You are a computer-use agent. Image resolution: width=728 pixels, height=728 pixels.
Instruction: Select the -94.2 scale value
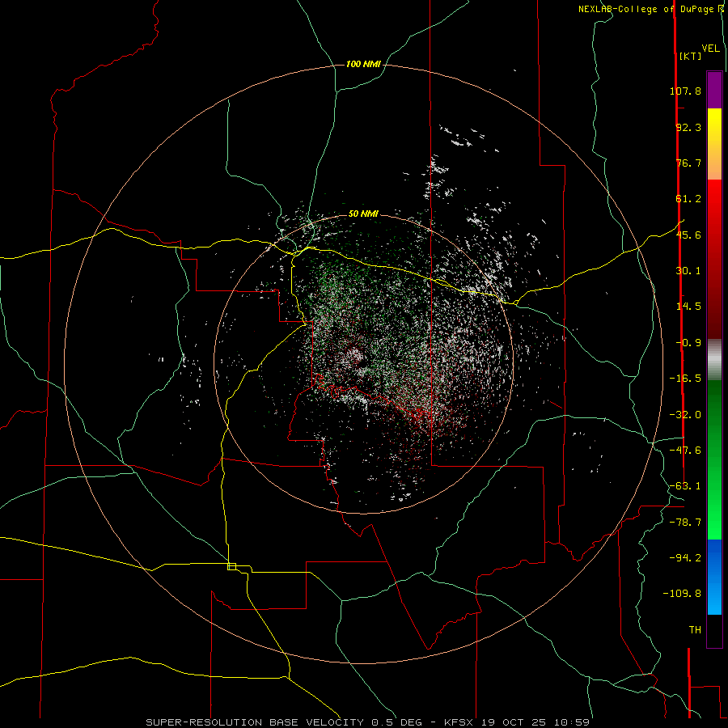tap(685, 558)
